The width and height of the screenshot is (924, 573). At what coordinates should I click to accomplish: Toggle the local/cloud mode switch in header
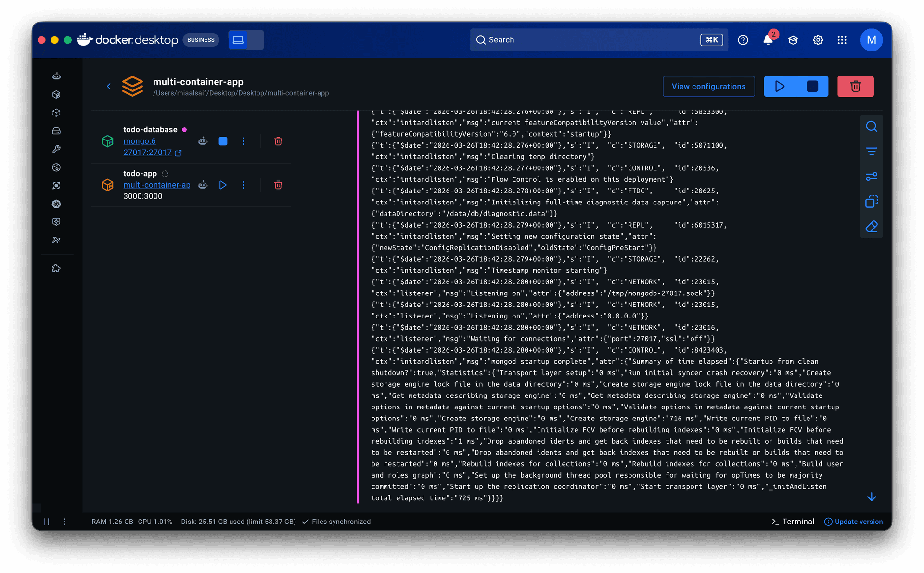246,40
